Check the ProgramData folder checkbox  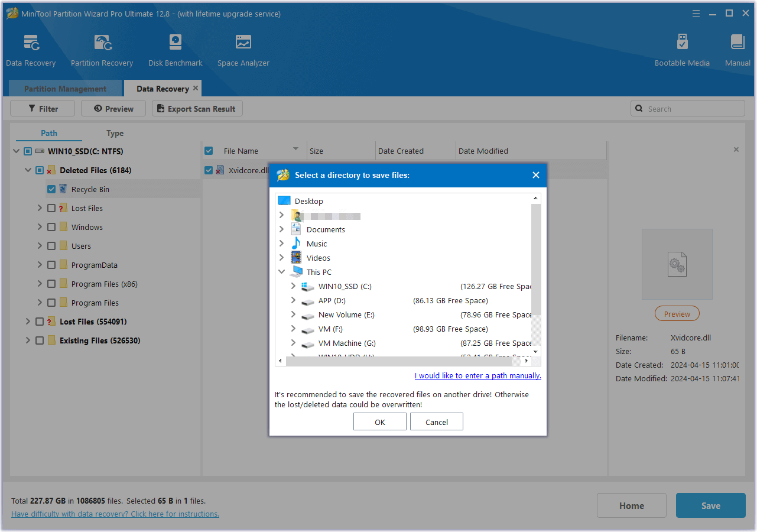(x=51, y=265)
